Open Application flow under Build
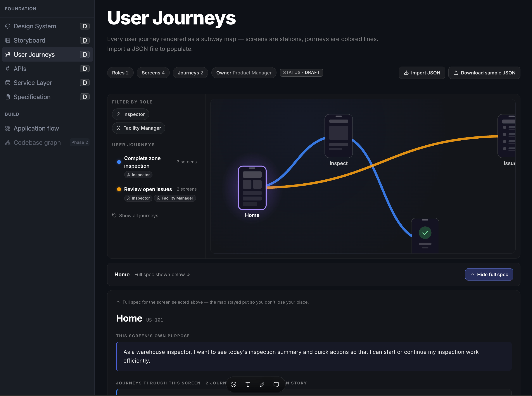 [47, 128]
